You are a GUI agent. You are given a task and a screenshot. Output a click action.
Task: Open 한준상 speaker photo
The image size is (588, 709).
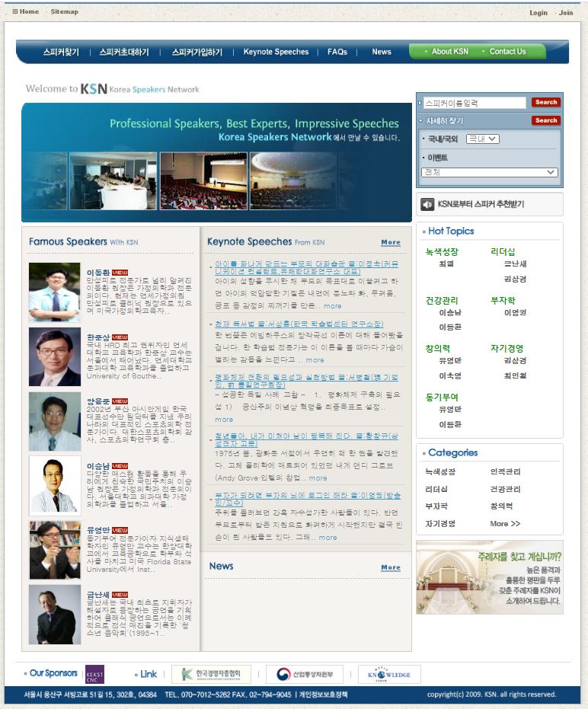coord(55,356)
